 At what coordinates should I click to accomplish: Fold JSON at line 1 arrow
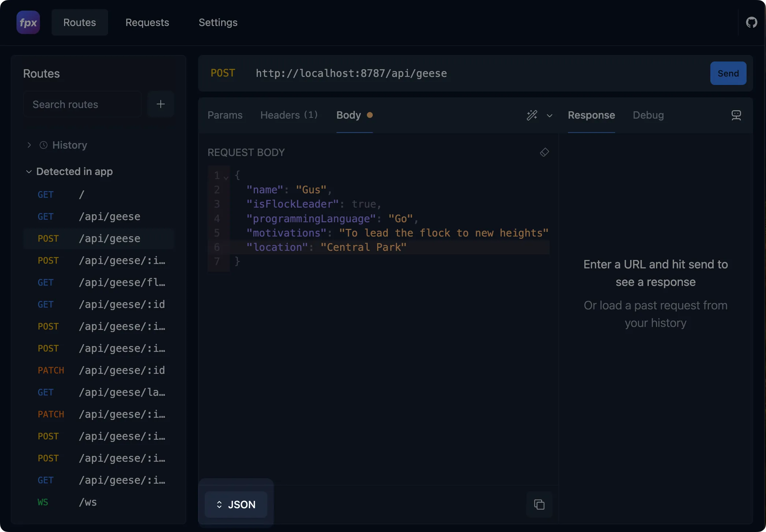point(226,178)
